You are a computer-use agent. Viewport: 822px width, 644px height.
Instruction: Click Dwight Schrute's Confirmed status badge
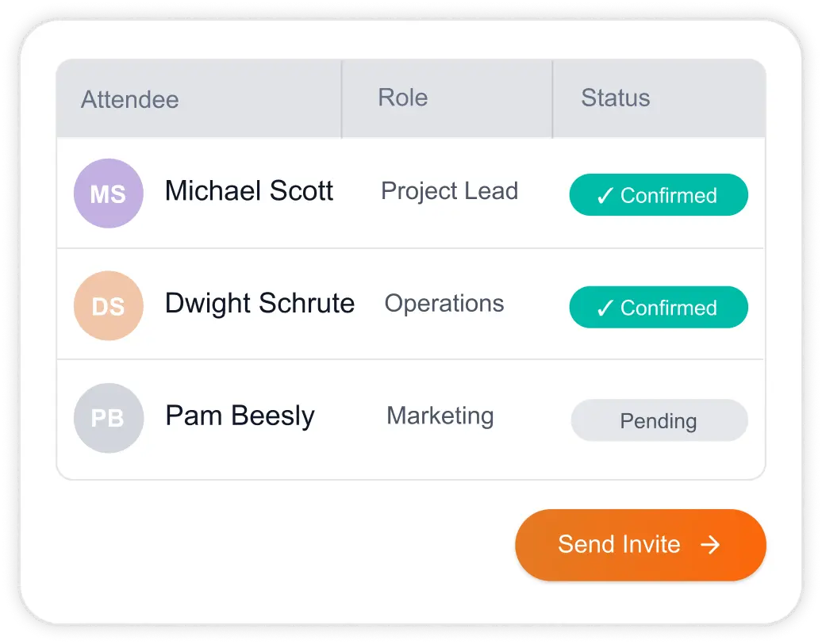click(x=659, y=307)
